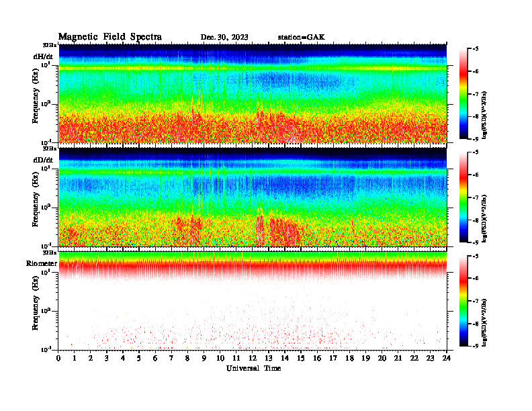Click the hour '1' tick label on the time axis
The width and height of the screenshot is (532, 411).
click(x=75, y=359)
